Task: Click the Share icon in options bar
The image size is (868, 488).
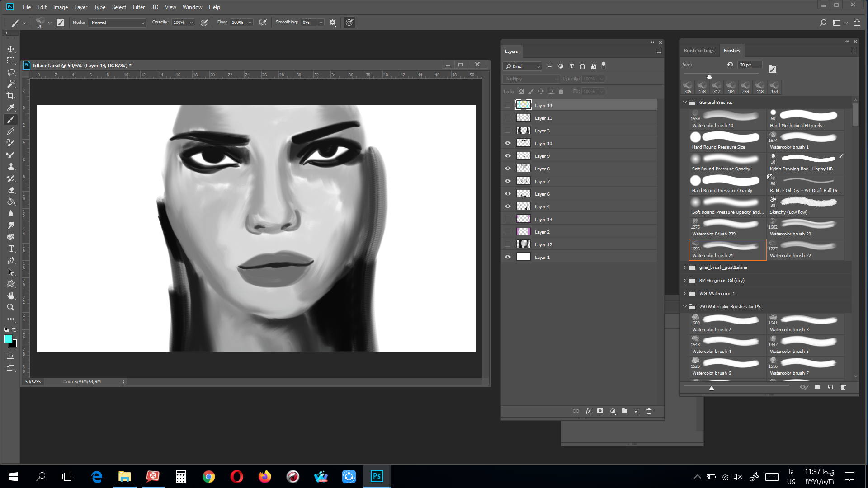Action: (857, 22)
